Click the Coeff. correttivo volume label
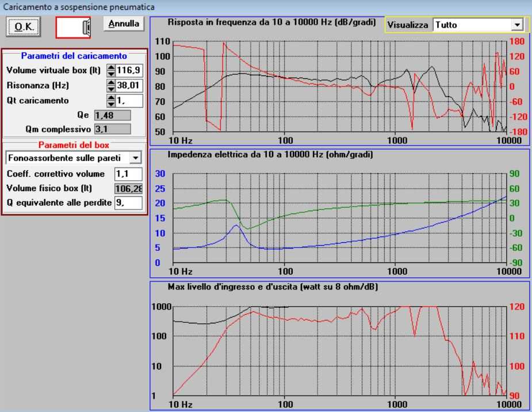The image size is (532, 412). (x=56, y=174)
